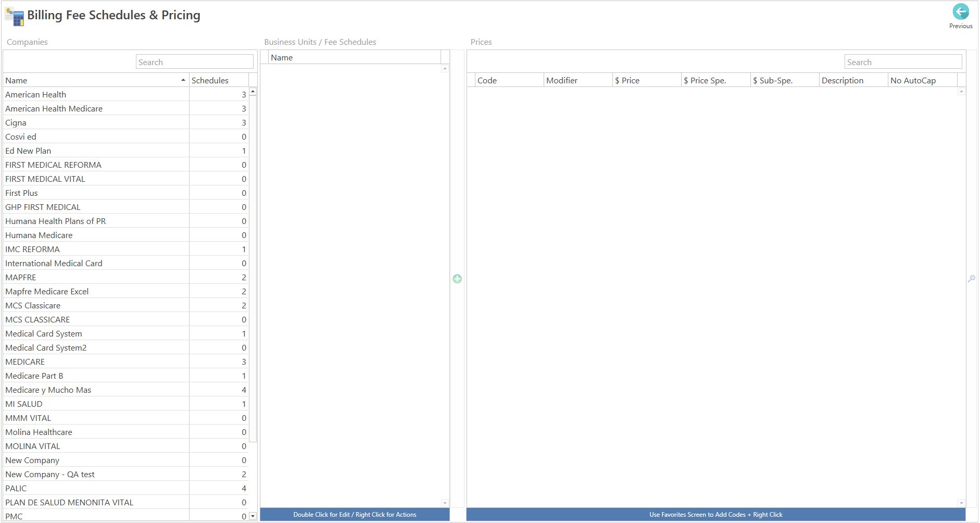Sort companies by Schedules column header
Screen dimensions: 980x523
(219, 80)
